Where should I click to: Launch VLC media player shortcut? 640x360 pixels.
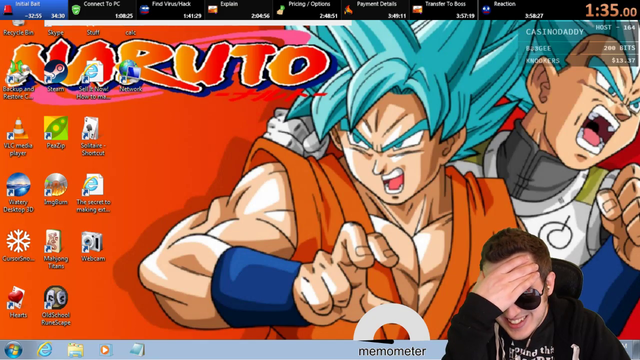click(x=18, y=137)
